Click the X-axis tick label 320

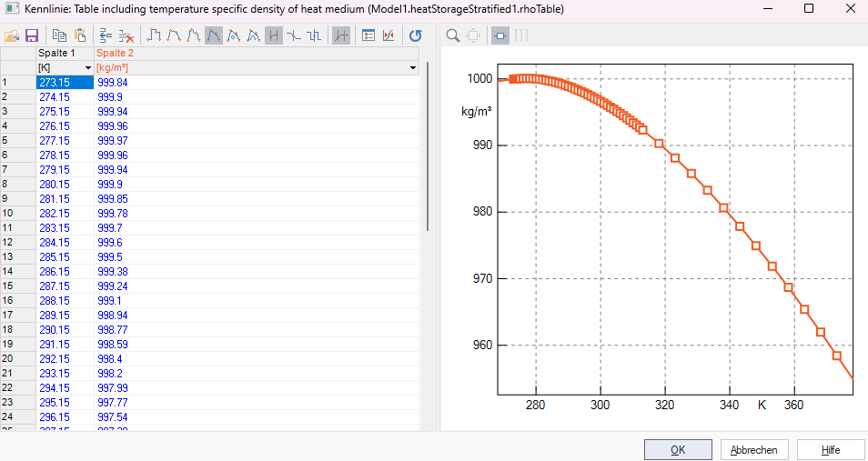pyautogui.click(x=665, y=405)
